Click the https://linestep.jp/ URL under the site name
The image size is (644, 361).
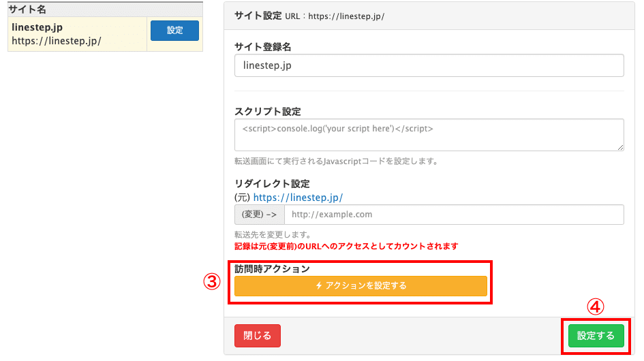57,41
